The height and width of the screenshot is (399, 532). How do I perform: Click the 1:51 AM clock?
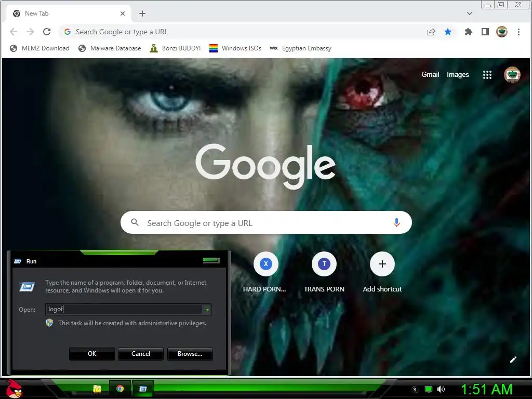pos(486,390)
